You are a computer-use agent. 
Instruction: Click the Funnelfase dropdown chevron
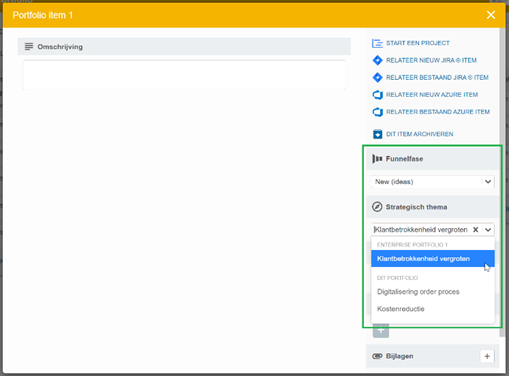click(x=488, y=182)
